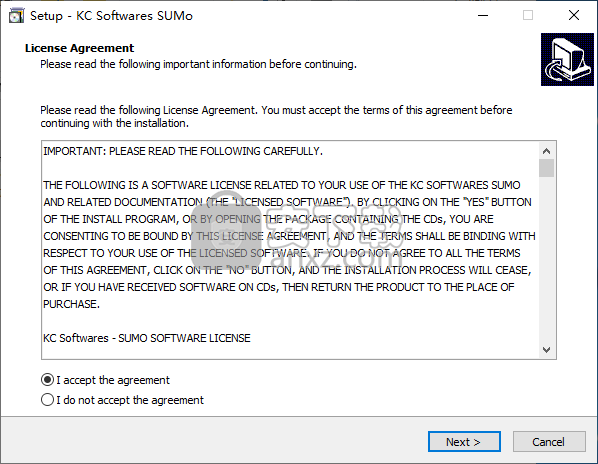Cancel the installation
The width and height of the screenshot is (598, 464).
pyautogui.click(x=549, y=442)
